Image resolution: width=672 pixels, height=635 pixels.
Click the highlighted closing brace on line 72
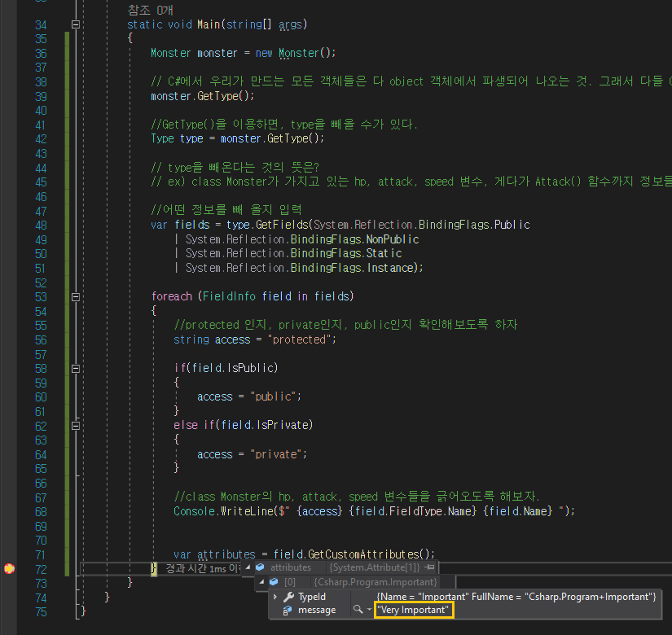(x=153, y=569)
